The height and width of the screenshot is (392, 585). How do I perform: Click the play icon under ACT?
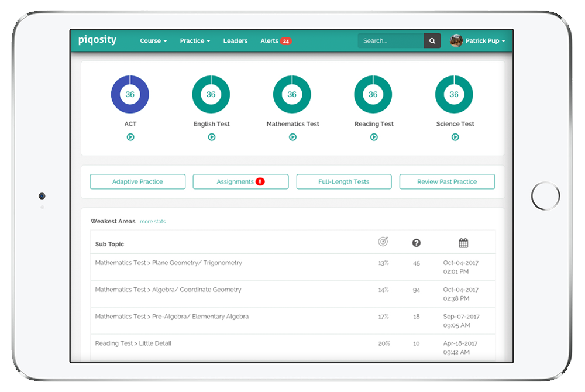(x=130, y=137)
